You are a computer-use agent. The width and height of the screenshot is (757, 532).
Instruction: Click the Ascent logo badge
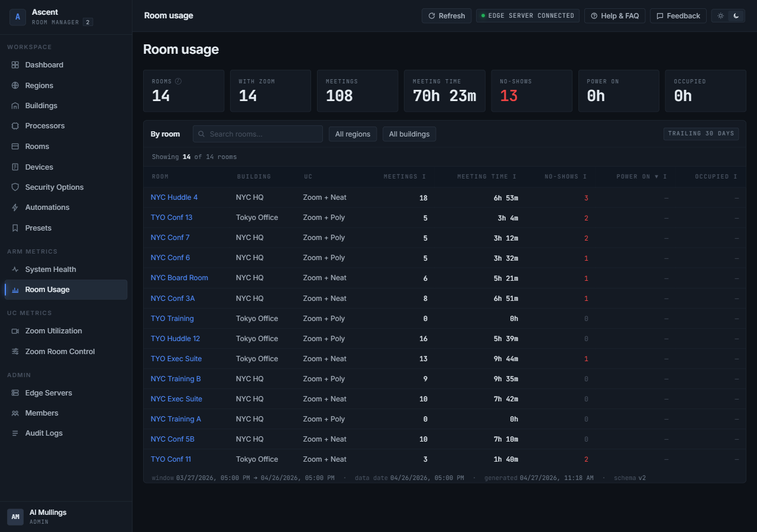[x=18, y=17]
